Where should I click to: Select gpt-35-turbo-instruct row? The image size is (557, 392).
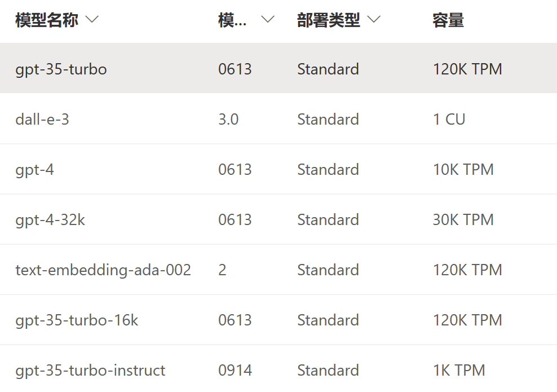click(278, 369)
